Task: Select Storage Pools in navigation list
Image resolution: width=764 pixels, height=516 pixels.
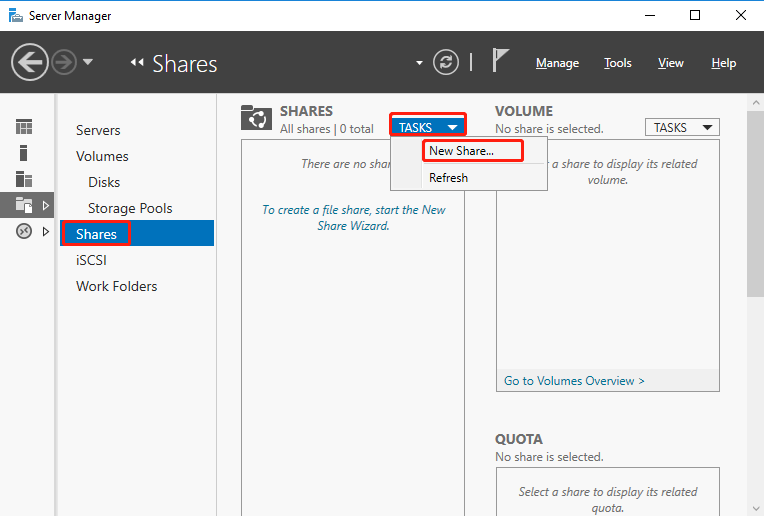Action: coord(130,208)
